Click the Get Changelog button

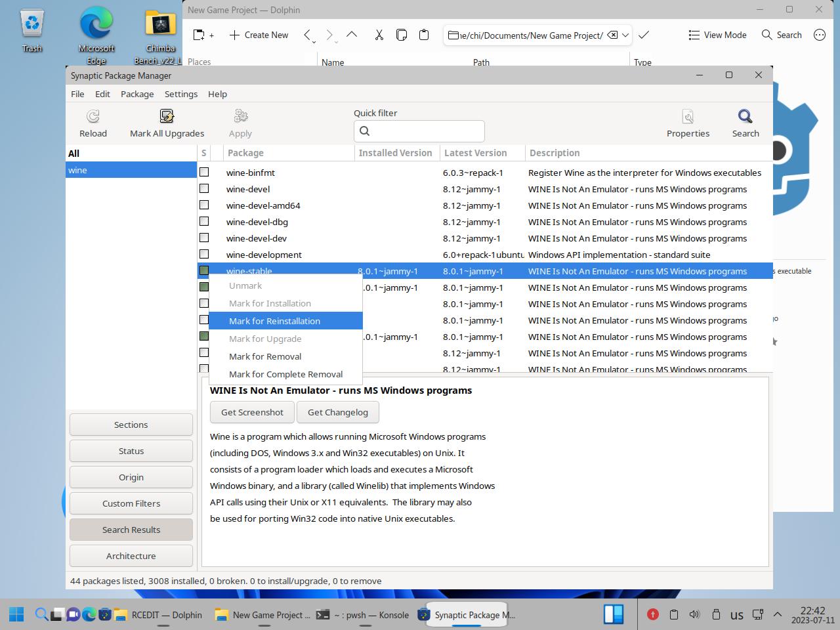click(x=338, y=412)
